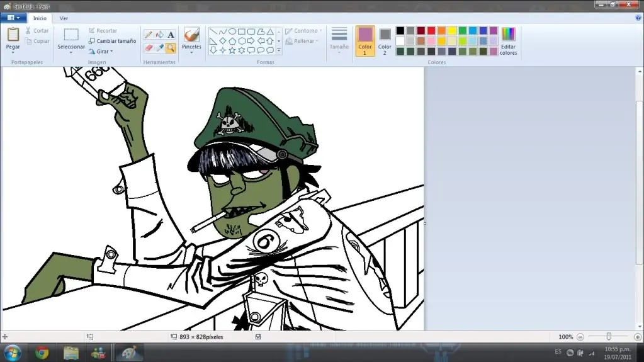
Task: Click the Cortar button
Action: 37,31
